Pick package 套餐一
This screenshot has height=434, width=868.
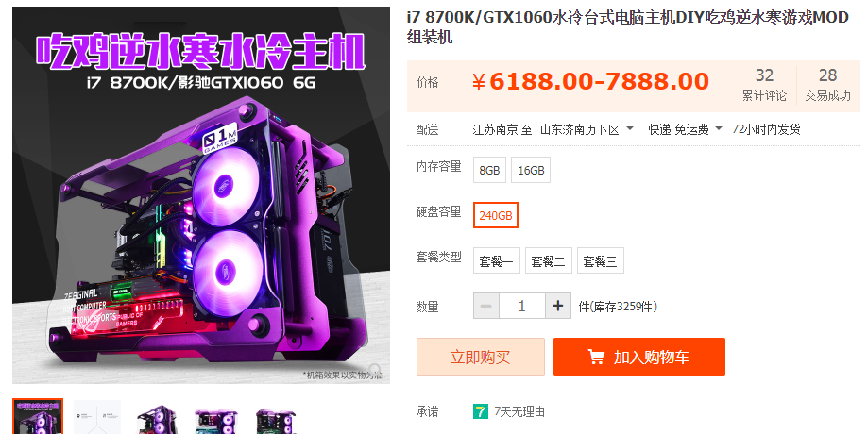(497, 260)
